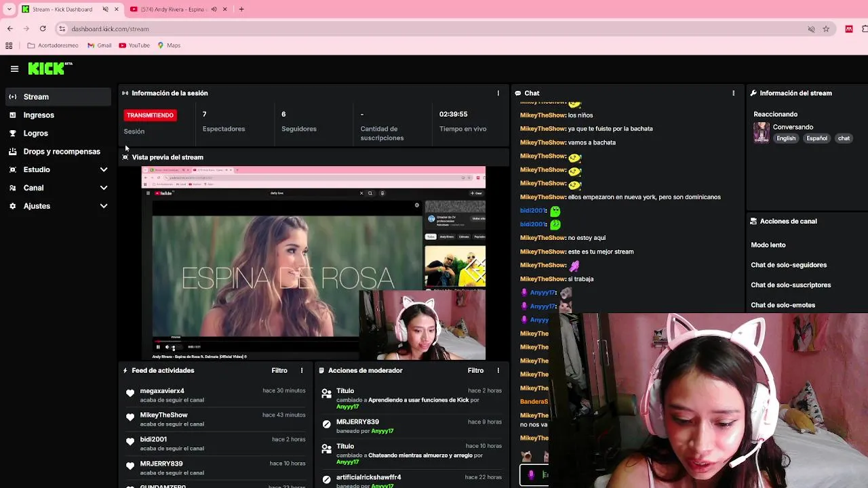868x488 pixels.
Task: Click the title-change icon for 'hace 2 horas'
Action: [326, 393]
